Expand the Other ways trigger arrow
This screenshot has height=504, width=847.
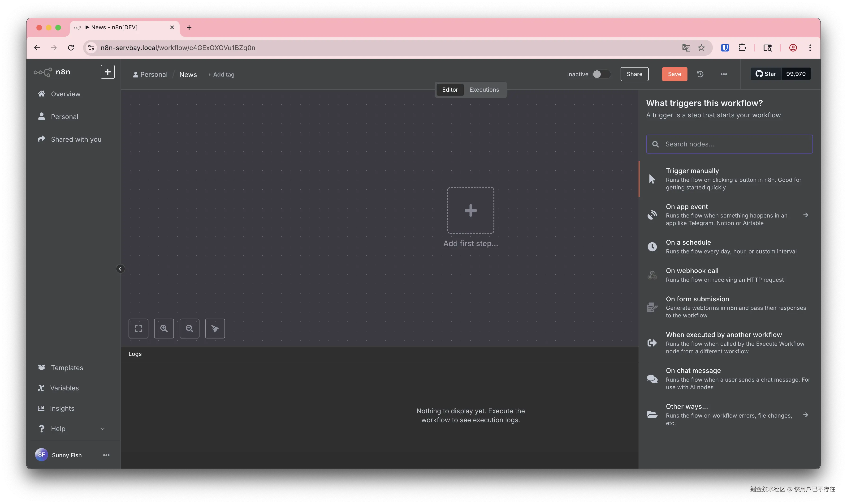pyautogui.click(x=806, y=415)
